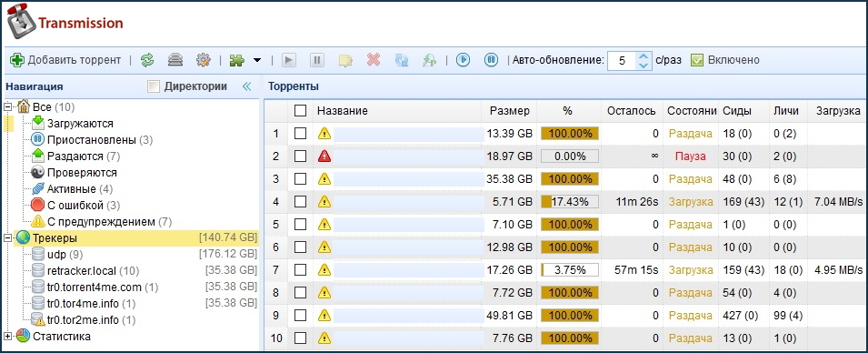Click the auto-refresh interval field showing 5
The height and width of the screenshot is (353, 868).
coord(623,60)
